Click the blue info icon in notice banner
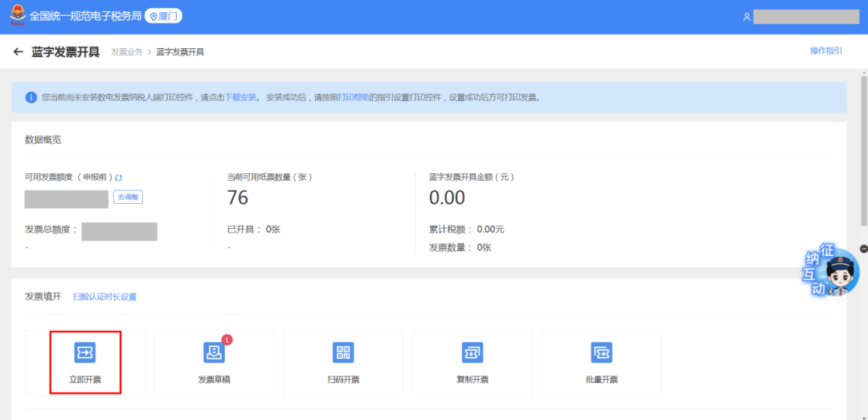Viewport: 868px width, 420px height. click(31, 97)
